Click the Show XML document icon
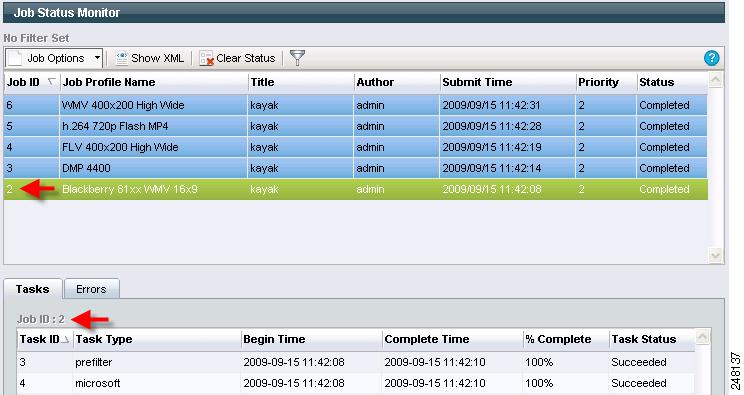The width and height of the screenshot is (744, 395). 121,58
